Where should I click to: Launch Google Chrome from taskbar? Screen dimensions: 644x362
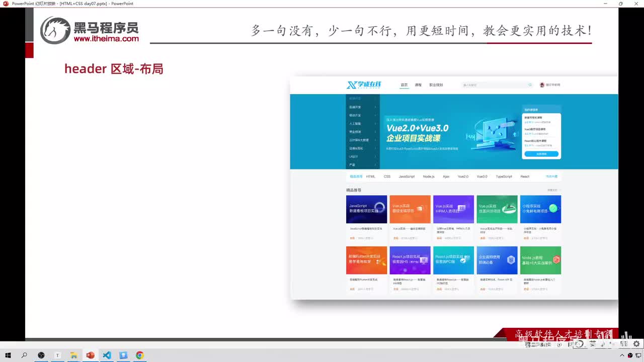click(x=140, y=355)
